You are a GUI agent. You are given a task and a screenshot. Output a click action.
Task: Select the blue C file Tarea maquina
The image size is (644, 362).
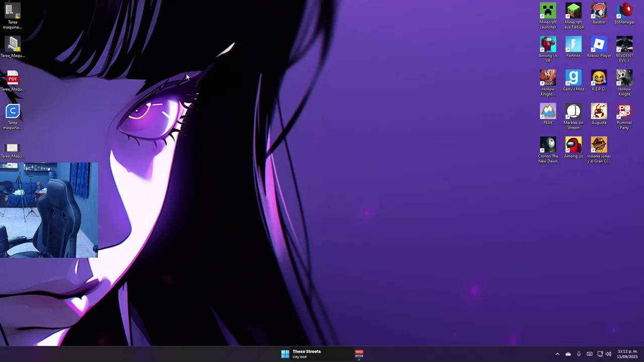click(13, 117)
